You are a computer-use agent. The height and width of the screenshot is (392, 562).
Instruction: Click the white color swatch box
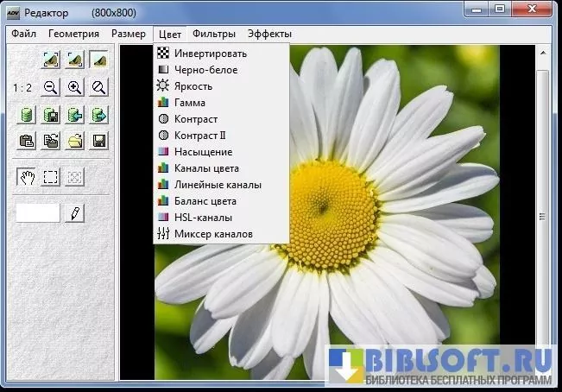(x=38, y=212)
